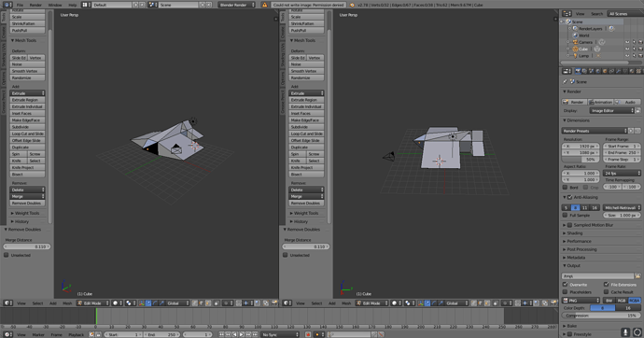Open the Render menu in top bar
Screen dimensions: 644x338
(x=35, y=5)
